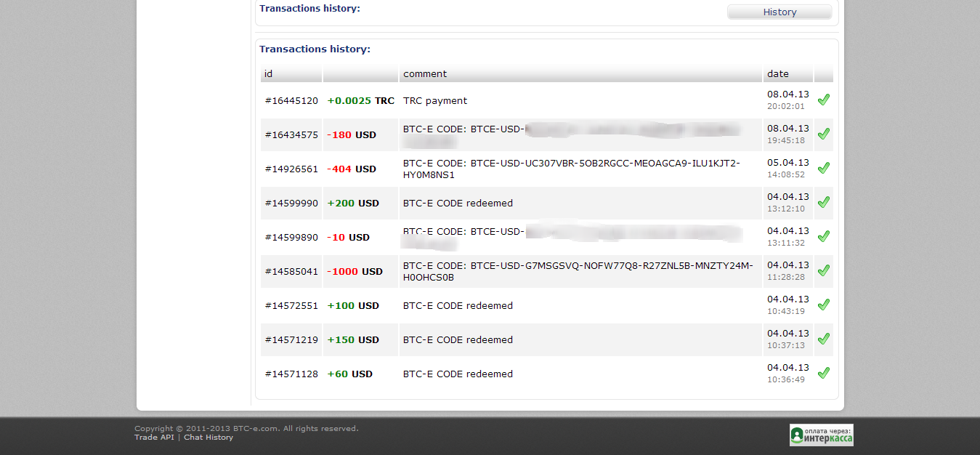Click the date 04.04.13 10:43:19
Viewport: 980px width, 455px height.
point(788,305)
